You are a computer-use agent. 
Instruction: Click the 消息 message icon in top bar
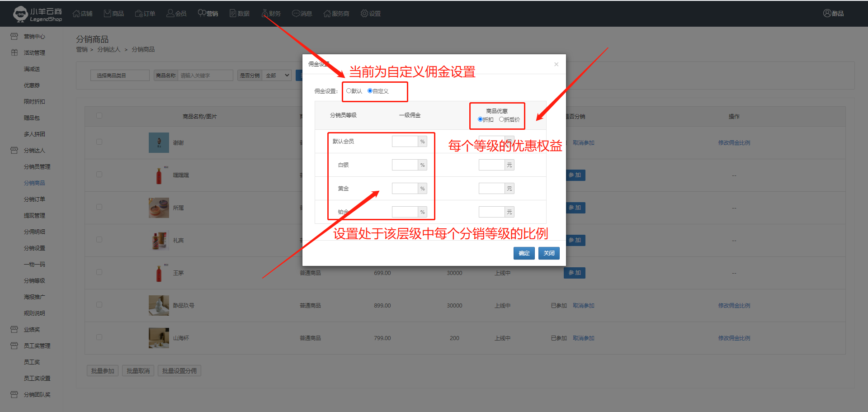click(296, 14)
